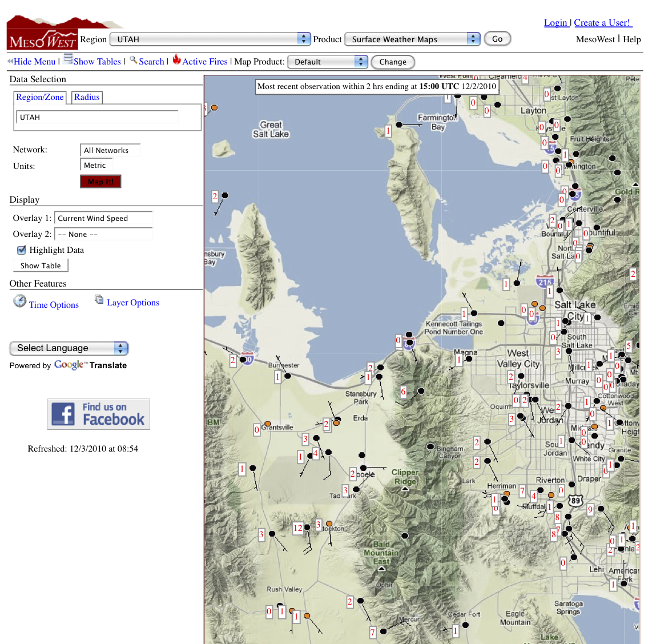Viewport: 648px width, 644px height.
Task: Click the Login link
Action: [556, 23]
